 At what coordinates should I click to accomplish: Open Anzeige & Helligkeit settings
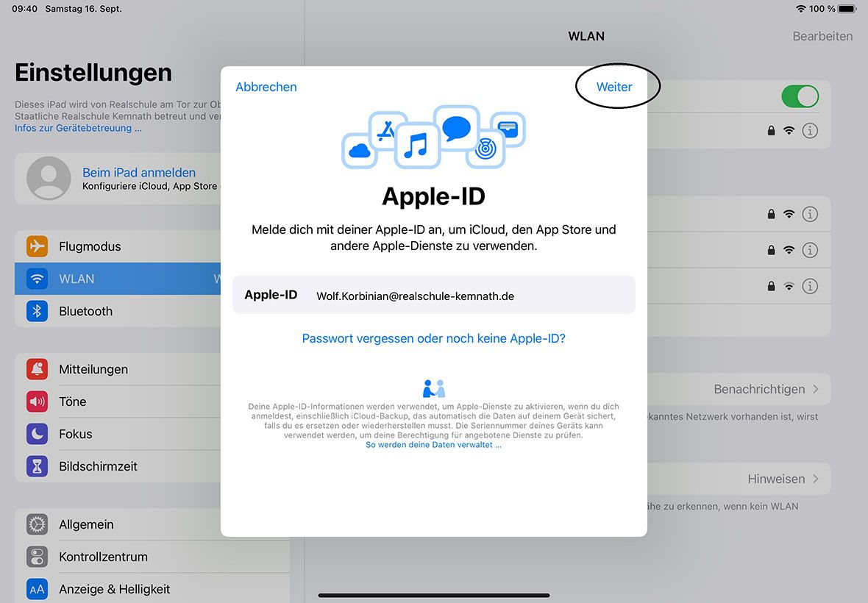(152, 589)
